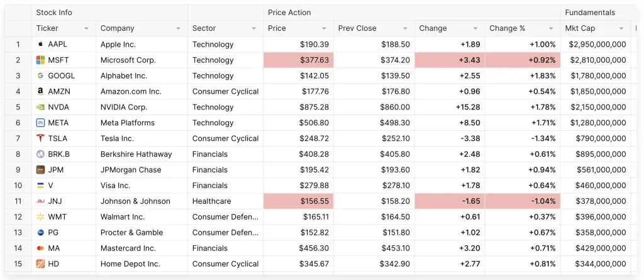Image resolution: width=644 pixels, height=280 pixels.
Task: Select the Fundamentals column group header
Action: [x=590, y=13]
